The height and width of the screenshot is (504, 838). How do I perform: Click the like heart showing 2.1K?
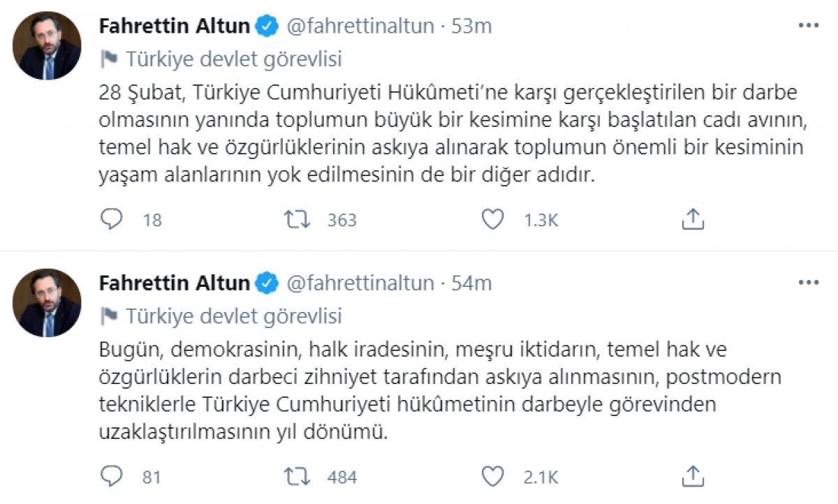click(x=493, y=476)
